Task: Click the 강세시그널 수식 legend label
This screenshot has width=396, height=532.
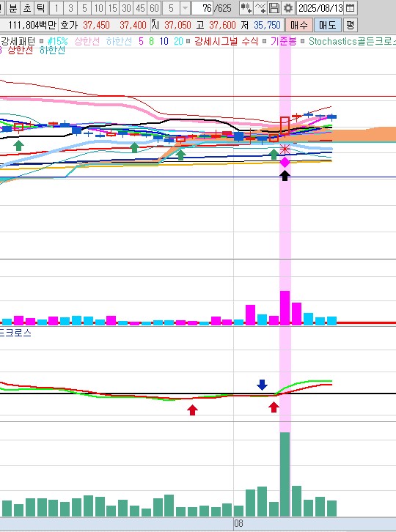Action: tap(226, 41)
